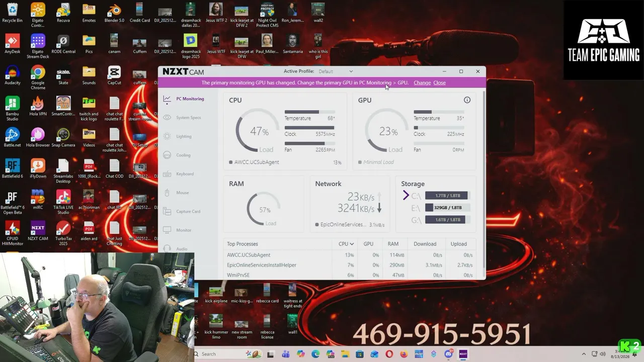
Task: Open Opera browser from the taskbar
Action: point(390,354)
